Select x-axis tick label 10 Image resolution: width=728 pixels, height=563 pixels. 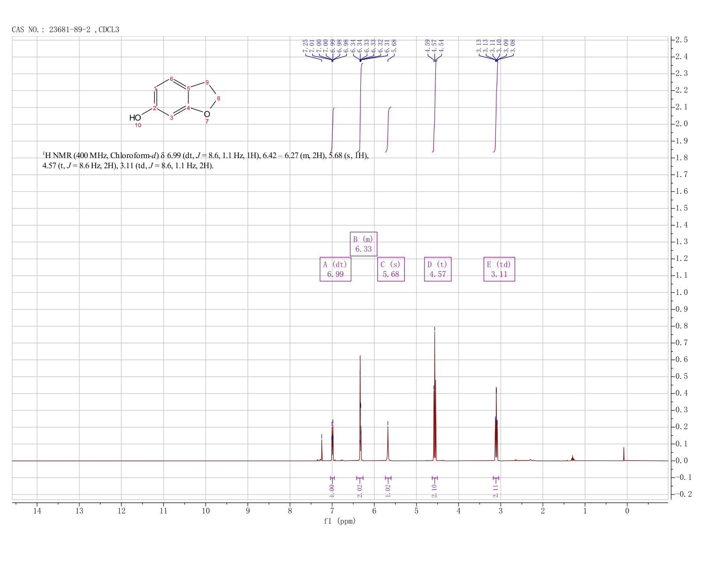(206, 511)
